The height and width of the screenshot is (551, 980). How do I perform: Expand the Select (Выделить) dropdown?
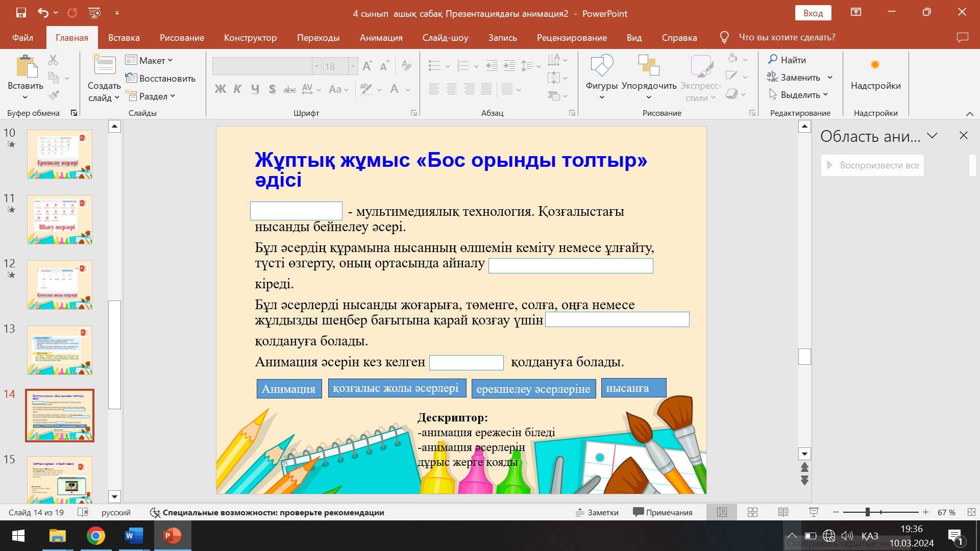(799, 94)
